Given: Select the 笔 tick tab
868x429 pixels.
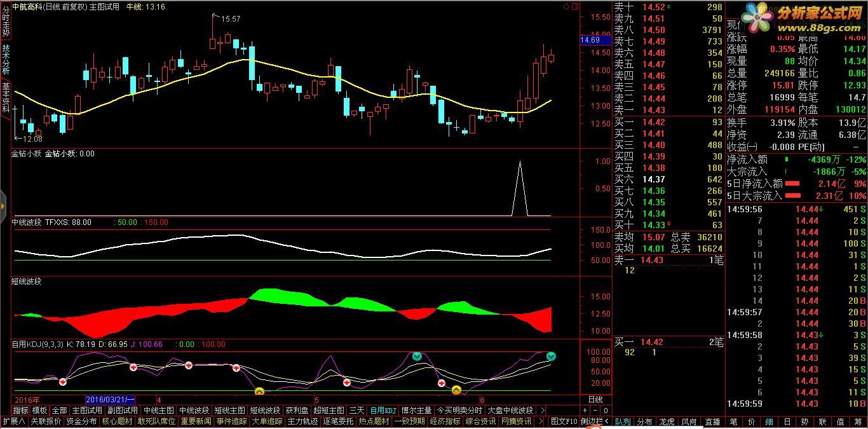Looking at the screenshot, I should coord(733,421).
